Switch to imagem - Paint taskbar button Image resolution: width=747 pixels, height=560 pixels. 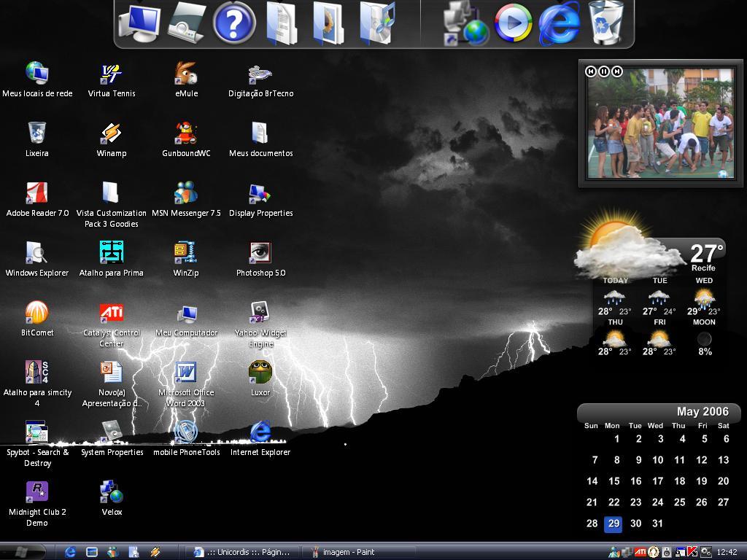(358, 552)
